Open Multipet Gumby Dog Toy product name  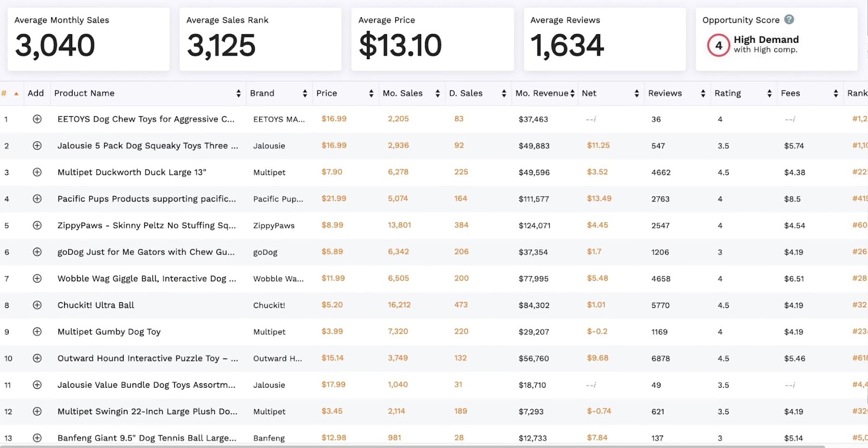point(109,332)
